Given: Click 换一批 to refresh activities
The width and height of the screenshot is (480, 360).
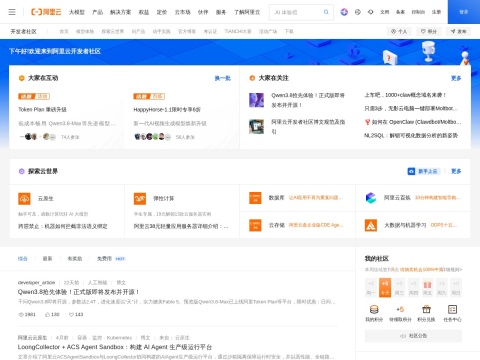Looking at the screenshot, I should (222, 78).
